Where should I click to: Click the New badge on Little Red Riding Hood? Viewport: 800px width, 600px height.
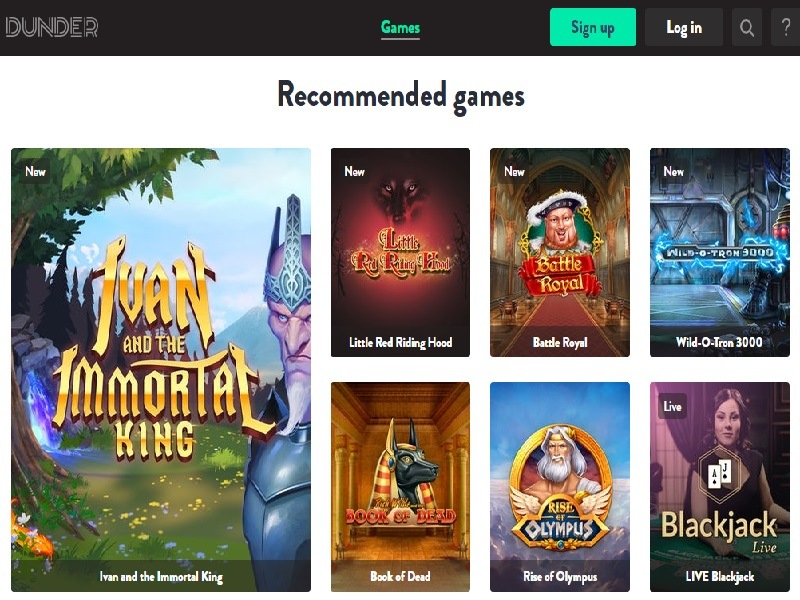[x=354, y=171]
